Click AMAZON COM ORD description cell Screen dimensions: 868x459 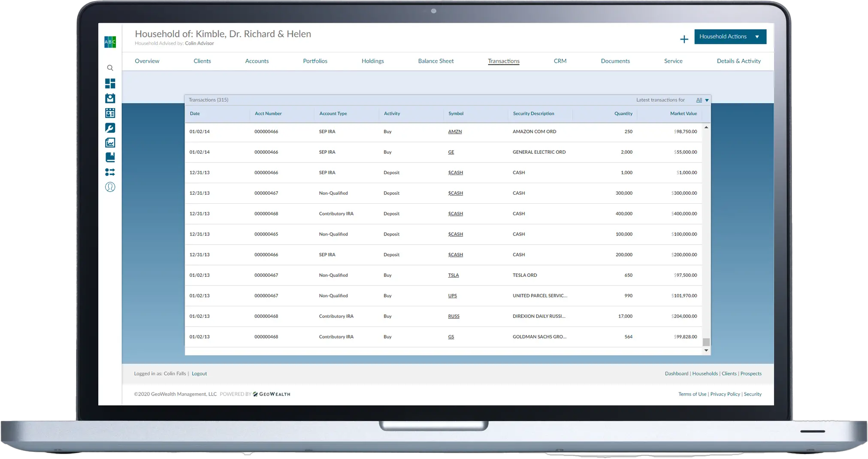click(x=534, y=132)
